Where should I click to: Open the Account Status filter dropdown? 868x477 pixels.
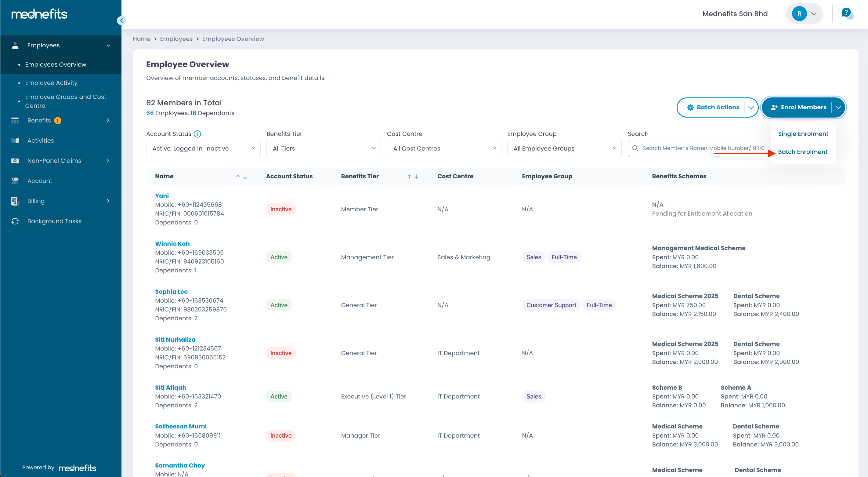click(x=203, y=148)
